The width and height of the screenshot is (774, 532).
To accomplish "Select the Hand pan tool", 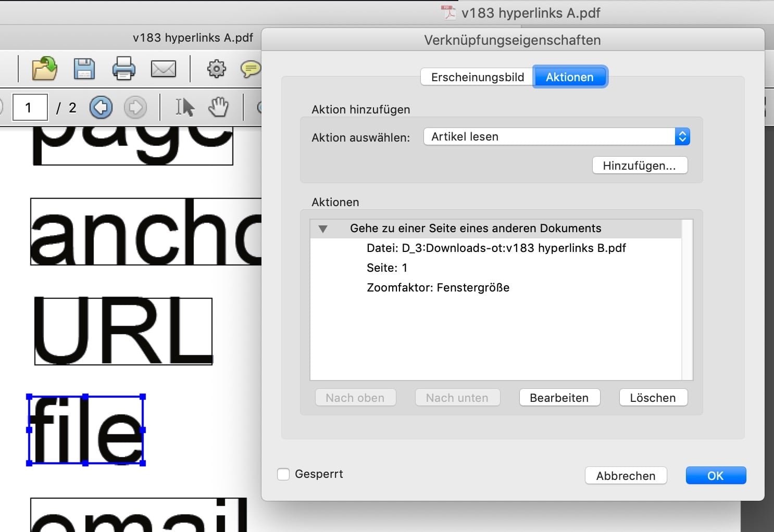I will (x=218, y=107).
